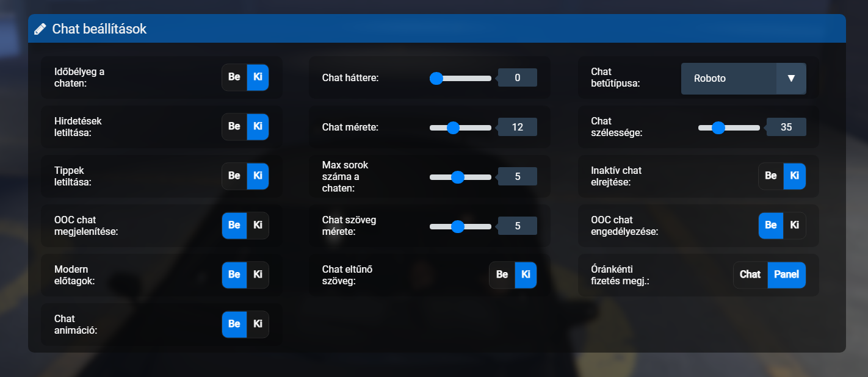The image size is (868, 377).
Task: Set OOC chat engedélyezése to Ki
Action: point(794,225)
